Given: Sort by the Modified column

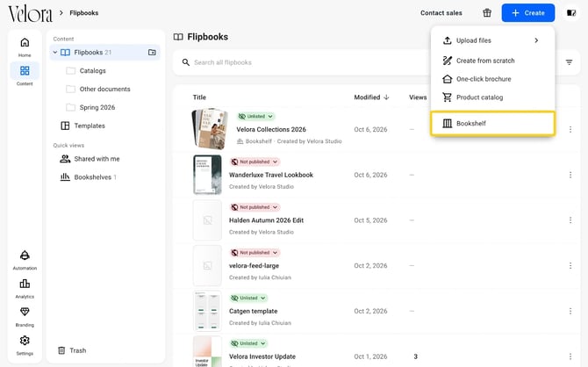Looking at the screenshot, I should [371, 97].
